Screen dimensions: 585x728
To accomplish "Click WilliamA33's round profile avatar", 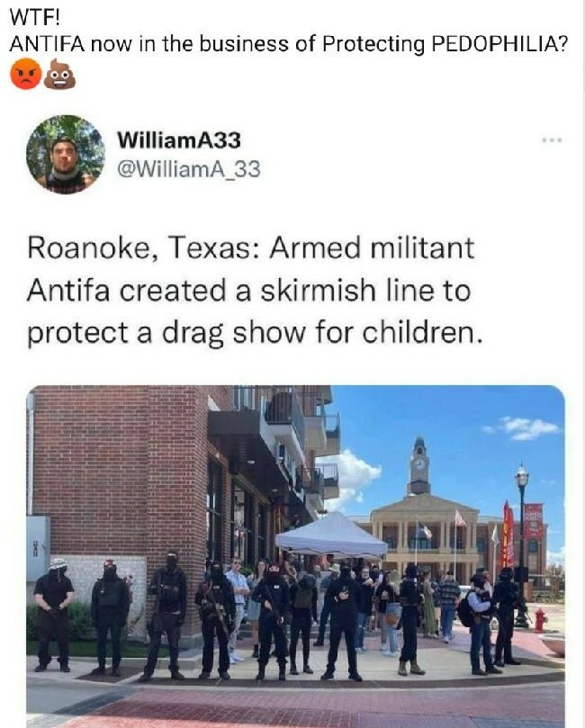I will 66,154.
